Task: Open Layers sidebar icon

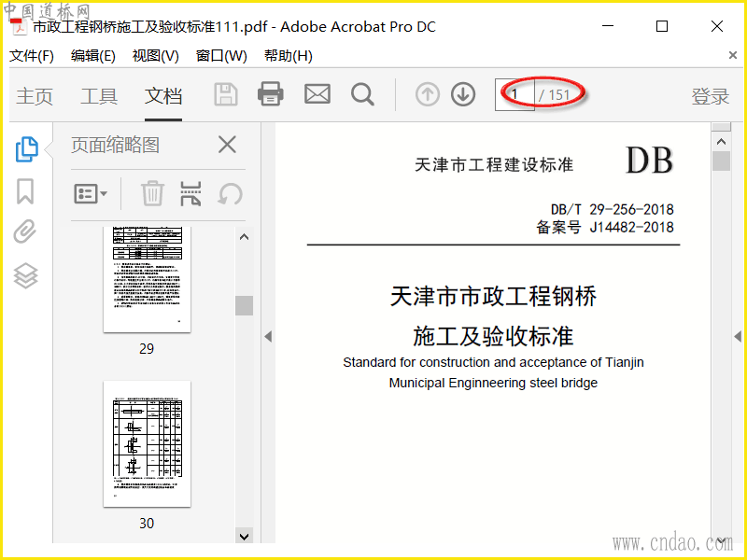Action: tap(26, 275)
